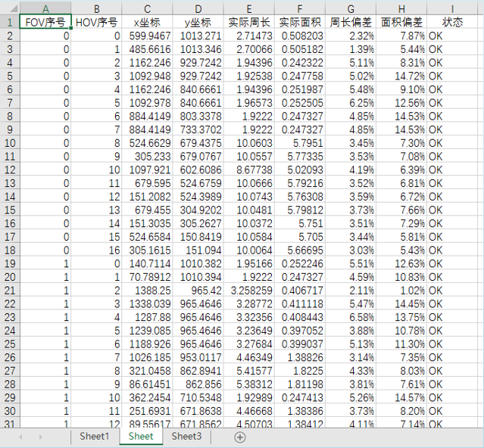Click cell with value 953.0117
484x448 pixels.
point(198,357)
